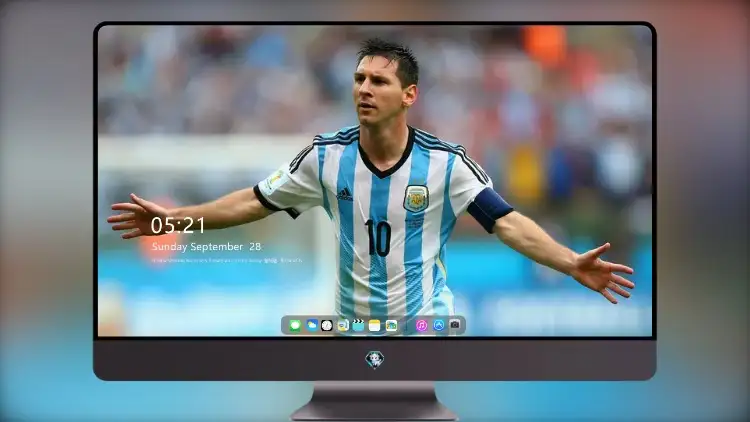Screen dimensions: 750x422
Task: Open the blue App Store icon
Action: click(439, 325)
